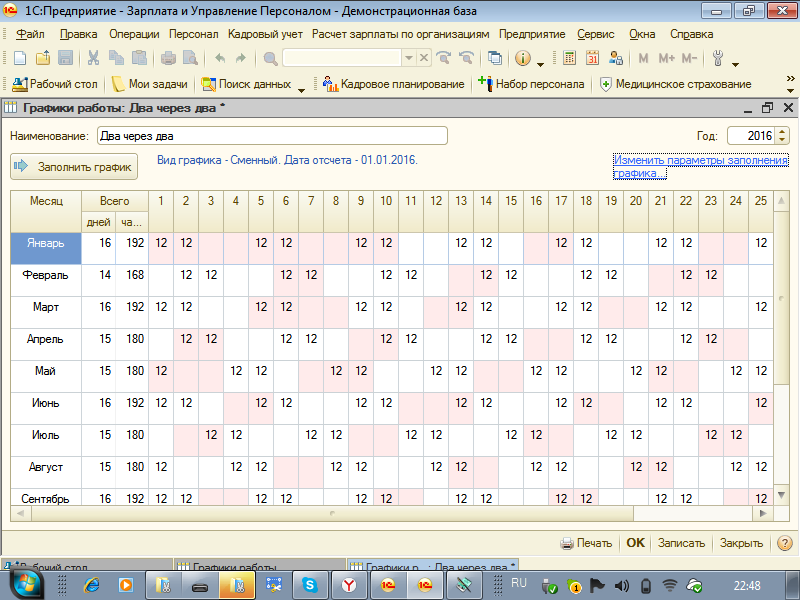Open the Сервис menu
This screenshot has width=800, height=600.
(596, 33)
